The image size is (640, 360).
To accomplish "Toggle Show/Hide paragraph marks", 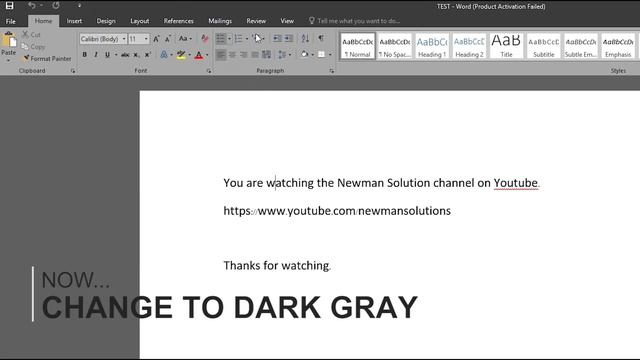I will point(321,39).
